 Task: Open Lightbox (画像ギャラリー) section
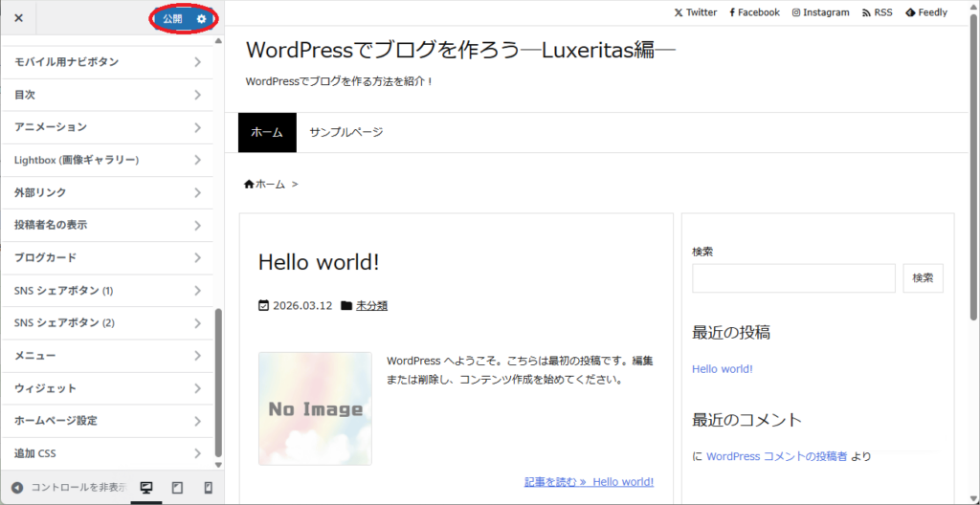click(x=107, y=160)
